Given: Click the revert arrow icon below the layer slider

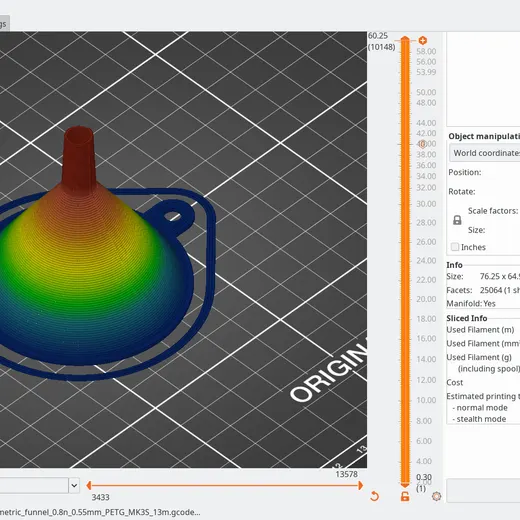Looking at the screenshot, I should click(x=374, y=496).
